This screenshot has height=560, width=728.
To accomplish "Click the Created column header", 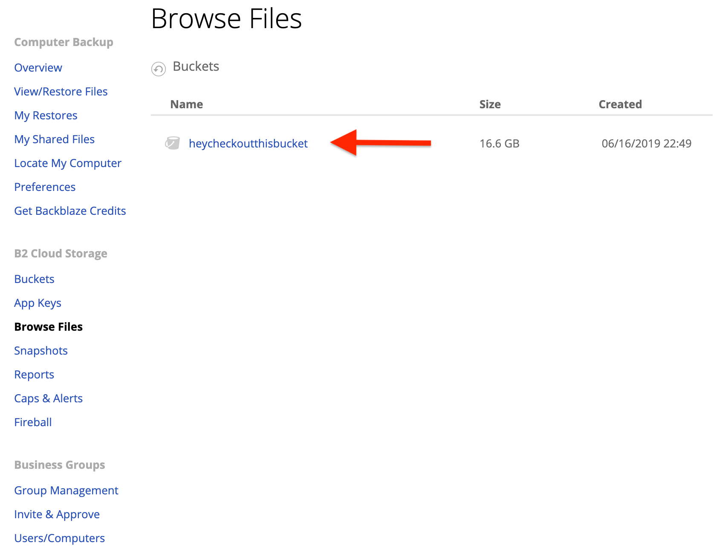I will [620, 104].
